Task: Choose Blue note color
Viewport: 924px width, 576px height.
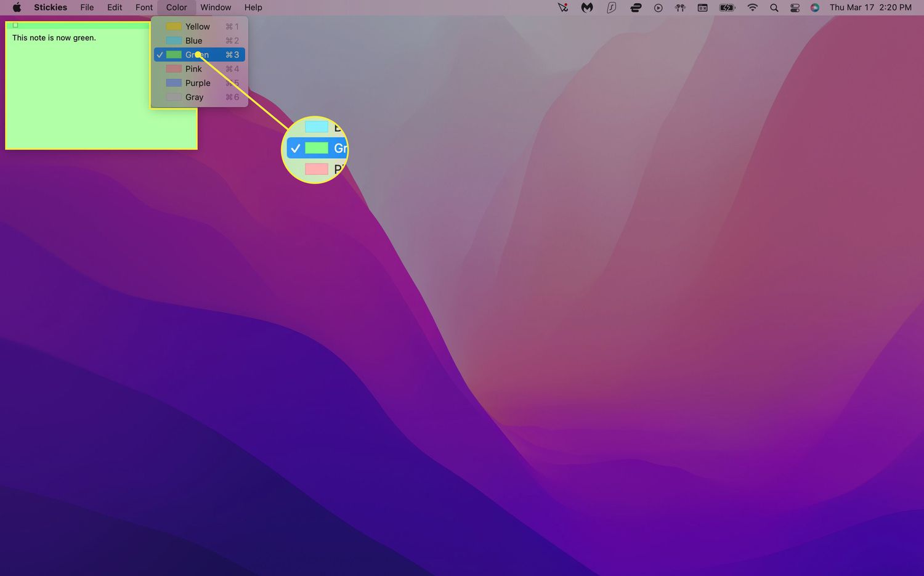Action: pyautogui.click(x=194, y=41)
